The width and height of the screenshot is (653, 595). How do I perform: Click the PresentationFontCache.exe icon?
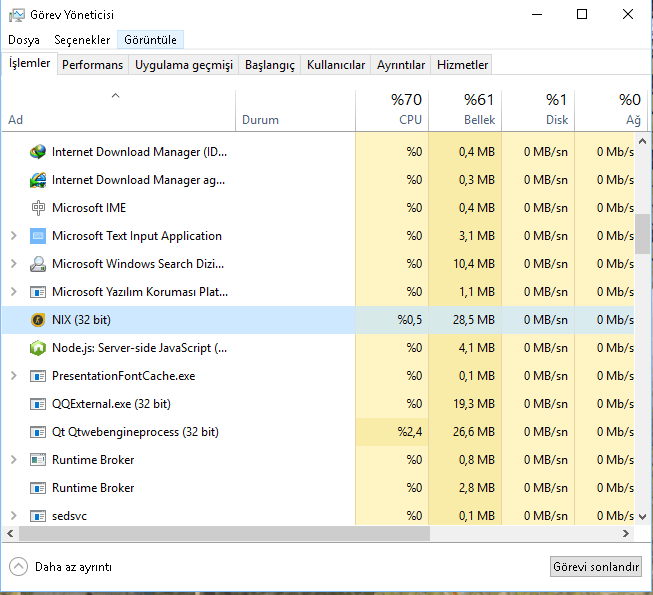38,376
